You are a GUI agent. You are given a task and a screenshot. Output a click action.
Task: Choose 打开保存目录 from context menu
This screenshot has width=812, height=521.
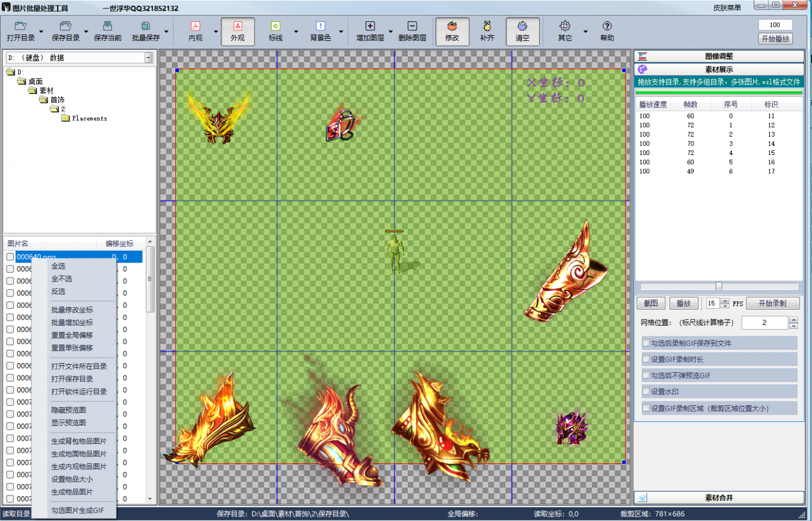pyautogui.click(x=72, y=379)
